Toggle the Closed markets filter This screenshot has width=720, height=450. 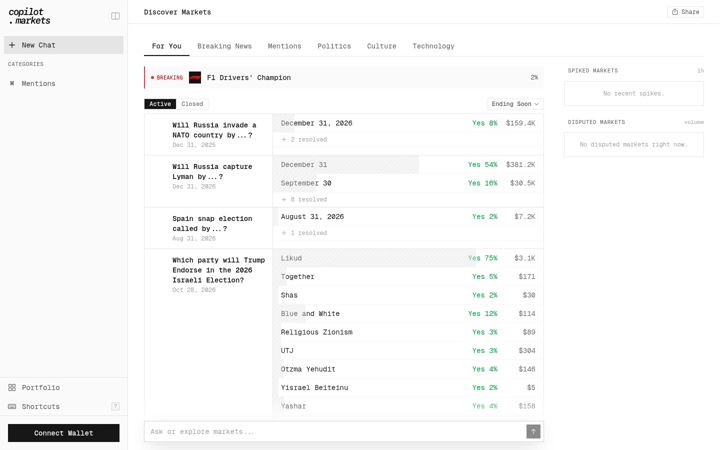192,104
